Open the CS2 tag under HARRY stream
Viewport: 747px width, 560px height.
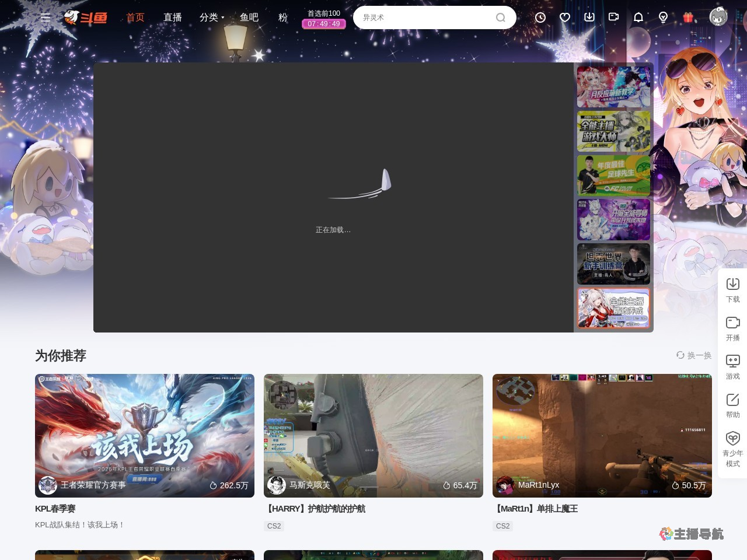pos(274,526)
